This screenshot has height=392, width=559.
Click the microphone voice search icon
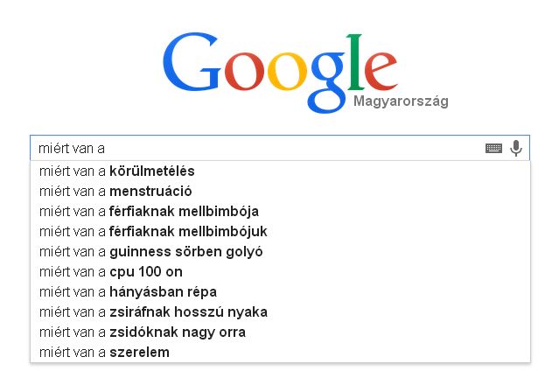point(516,148)
